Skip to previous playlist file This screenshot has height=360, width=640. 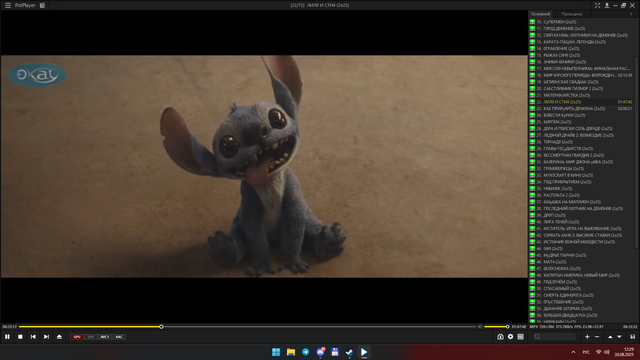click(x=33, y=337)
